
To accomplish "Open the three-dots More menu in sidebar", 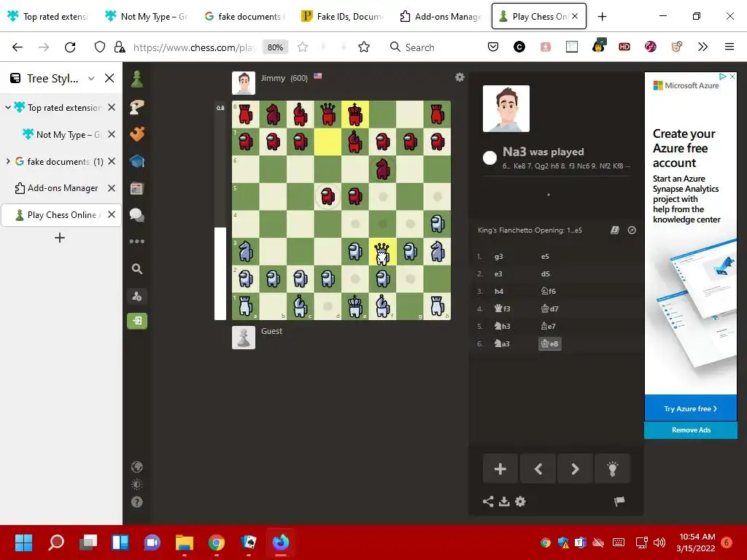I will [x=136, y=241].
